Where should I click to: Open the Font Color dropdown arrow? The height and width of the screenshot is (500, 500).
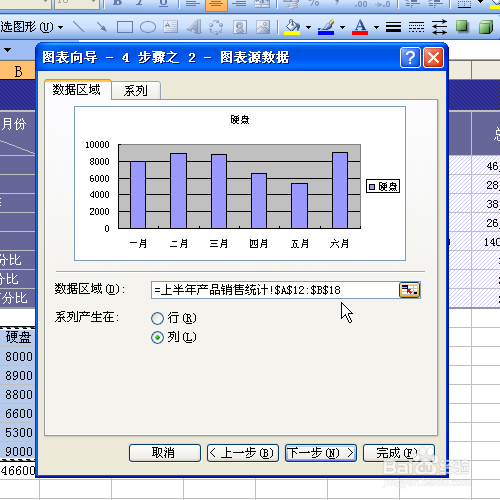point(376,27)
